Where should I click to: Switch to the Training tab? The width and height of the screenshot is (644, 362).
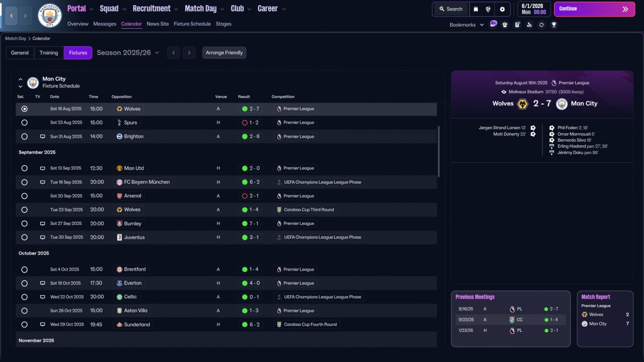coord(49,53)
